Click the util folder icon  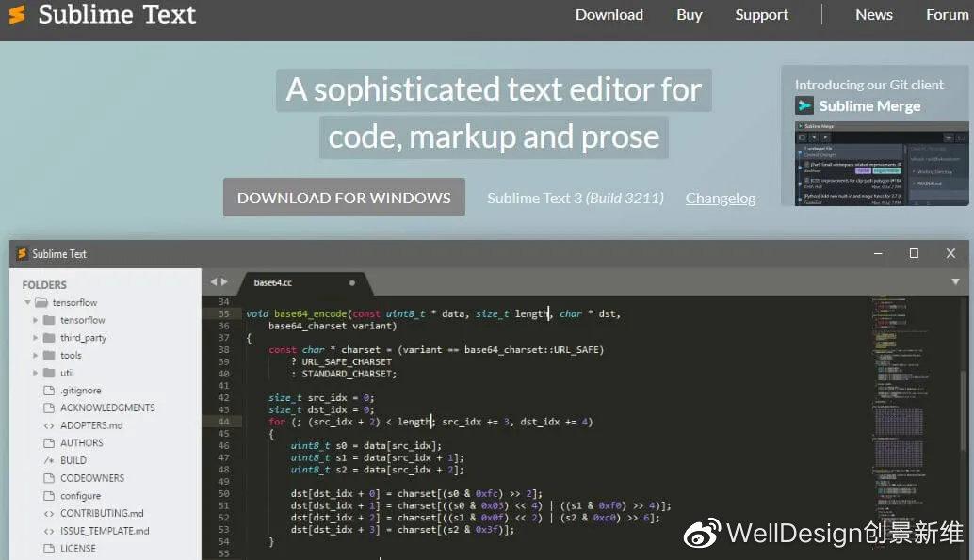49,373
